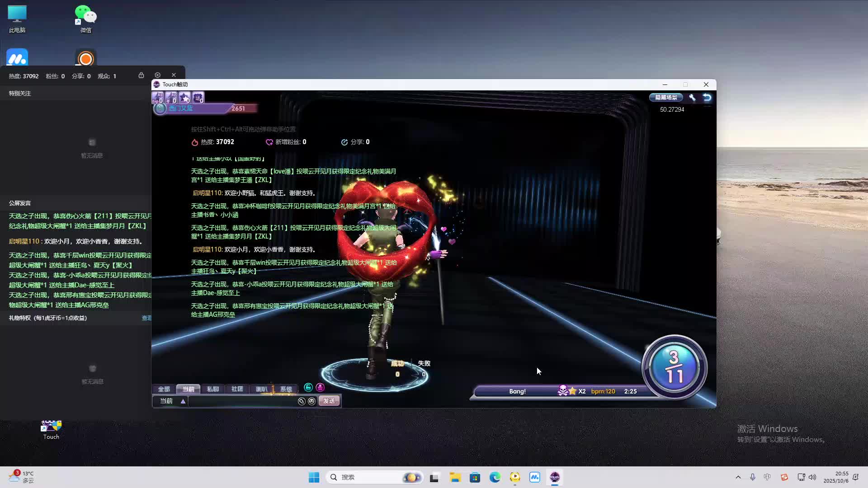Viewport: 868px width, 488px height.
Task: Open the settings gear in danmaku panel
Action: pos(157,75)
